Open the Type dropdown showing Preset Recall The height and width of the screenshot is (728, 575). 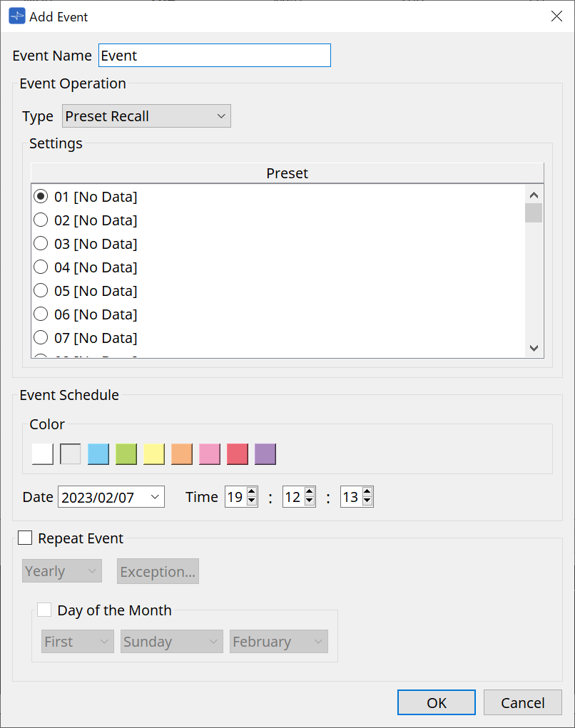146,116
